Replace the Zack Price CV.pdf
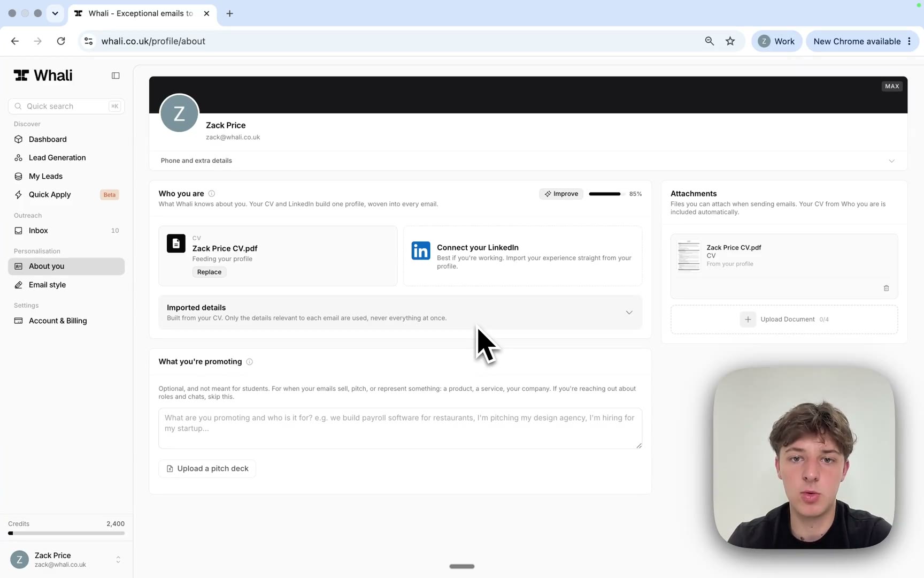Screen dimensions: 924x578 [209, 272]
